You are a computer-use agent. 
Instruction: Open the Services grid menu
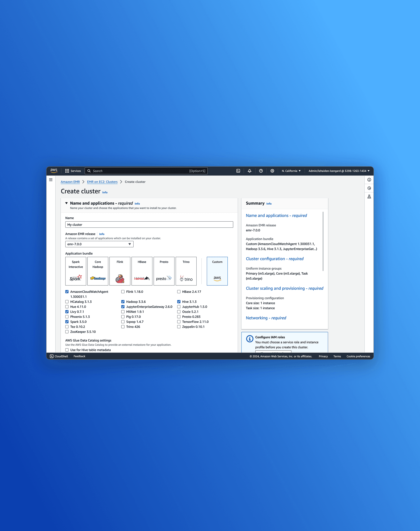tap(73, 171)
